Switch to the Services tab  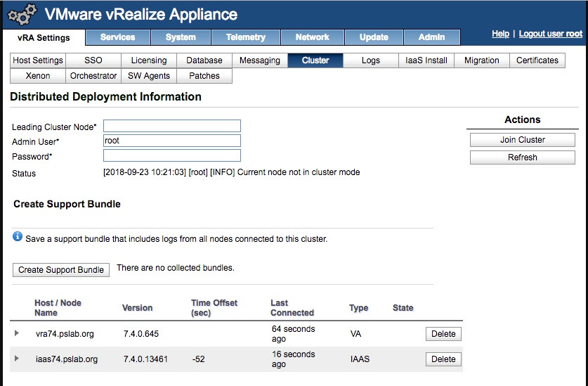click(118, 37)
